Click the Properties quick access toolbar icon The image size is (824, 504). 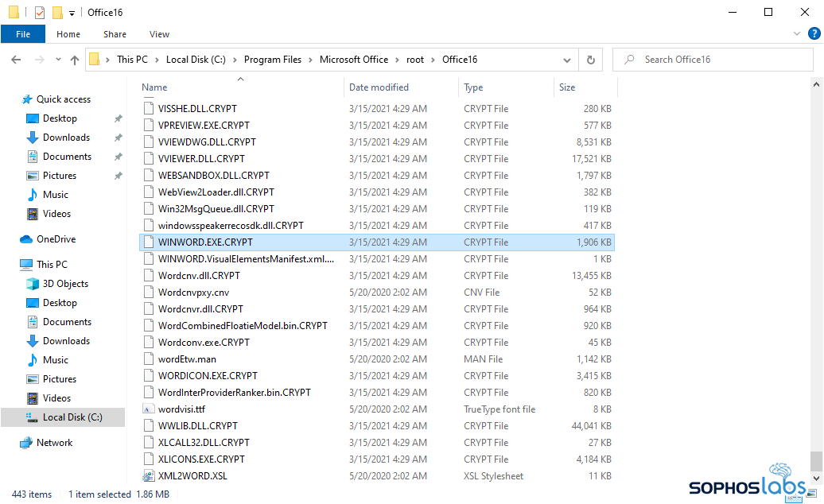(40, 12)
